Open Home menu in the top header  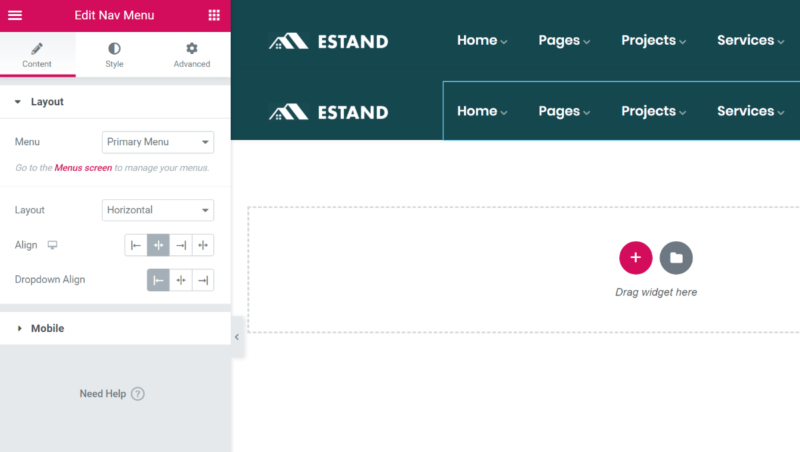click(482, 40)
